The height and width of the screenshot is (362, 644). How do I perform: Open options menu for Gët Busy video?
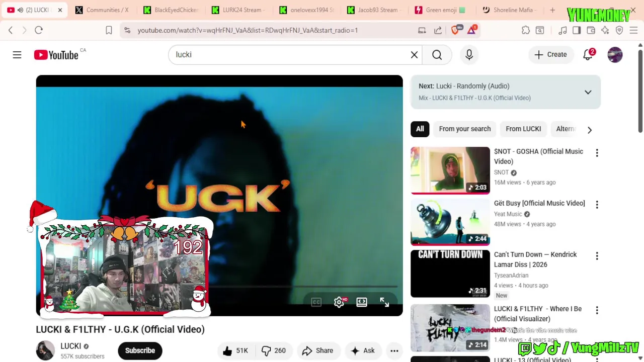(597, 205)
